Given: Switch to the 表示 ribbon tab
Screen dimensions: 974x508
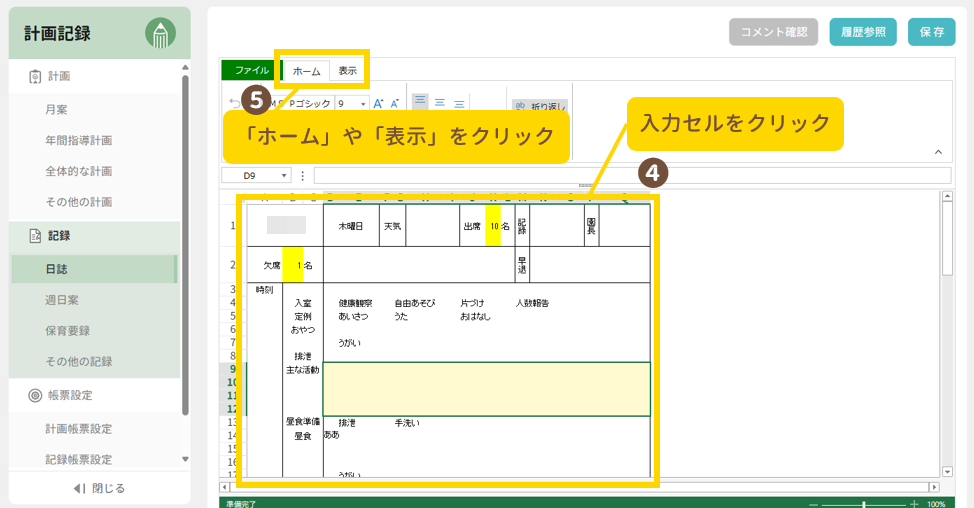Looking at the screenshot, I should pyautogui.click(x=347, y=71).
